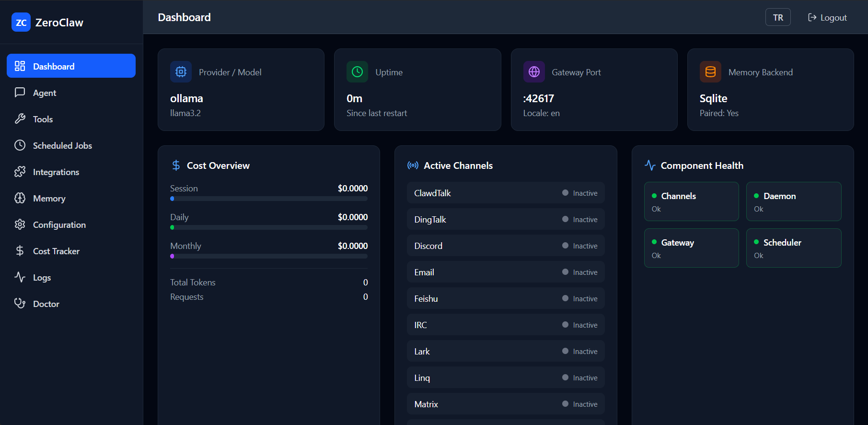Select the Channels health card
This screenshot has width=868, height=425.
click(x=691, y=201)
